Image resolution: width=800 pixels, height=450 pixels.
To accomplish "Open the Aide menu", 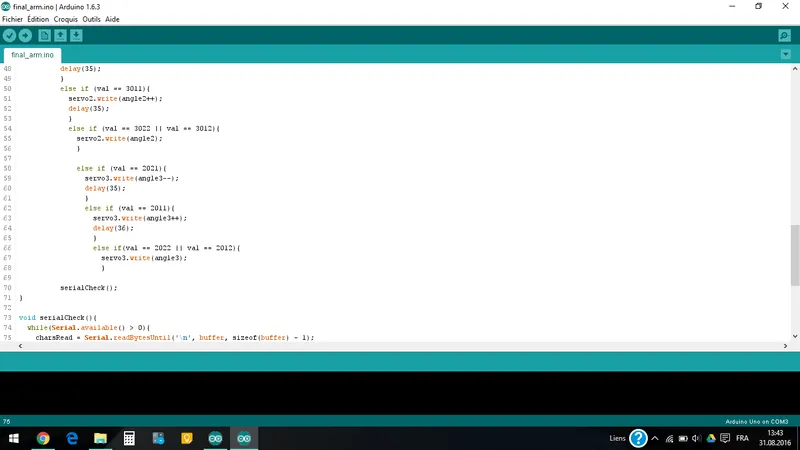I will coord(112,19).
